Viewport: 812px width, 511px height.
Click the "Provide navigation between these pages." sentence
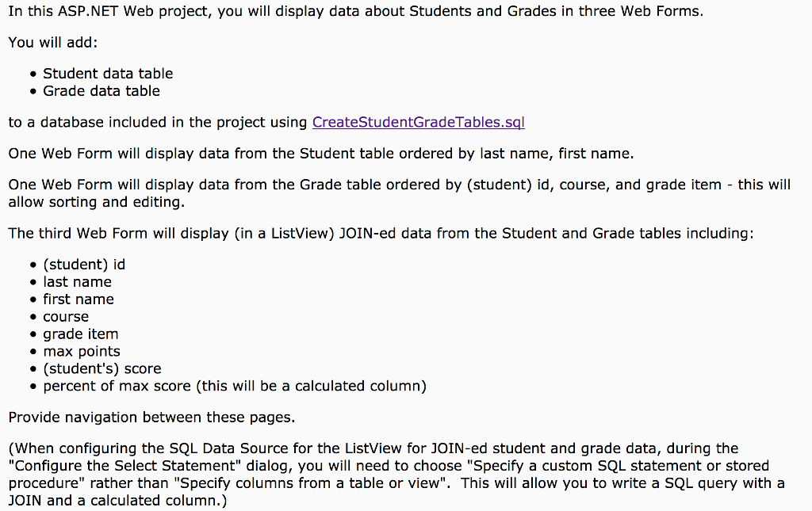pyautogui.click(x=151, y=418)
